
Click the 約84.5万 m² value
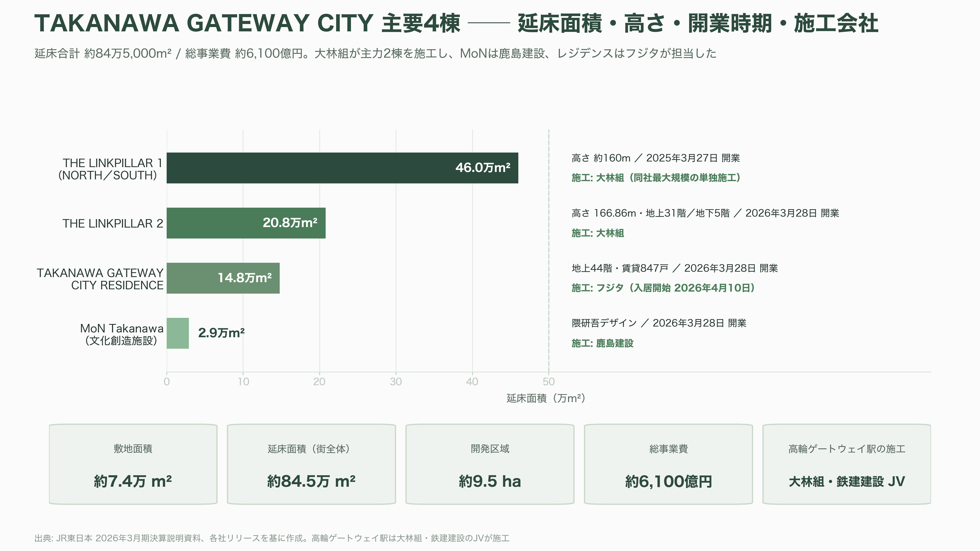pos(311,481)
